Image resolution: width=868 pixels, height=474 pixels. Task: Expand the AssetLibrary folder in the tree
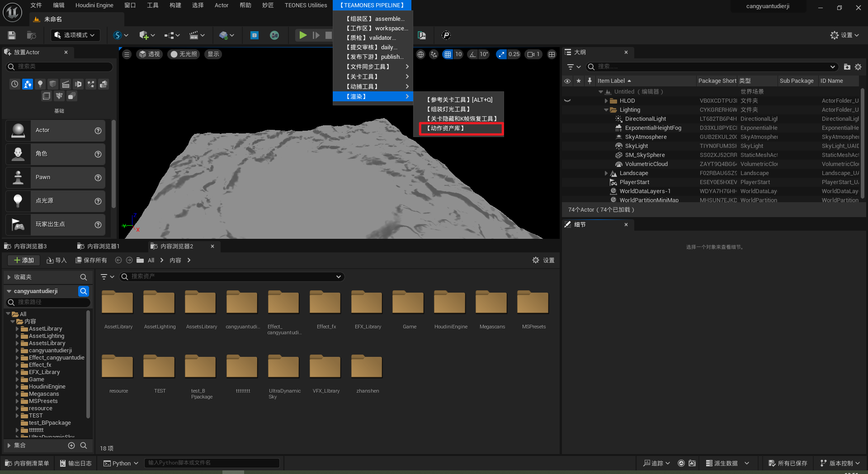click(x=18, y=329)
